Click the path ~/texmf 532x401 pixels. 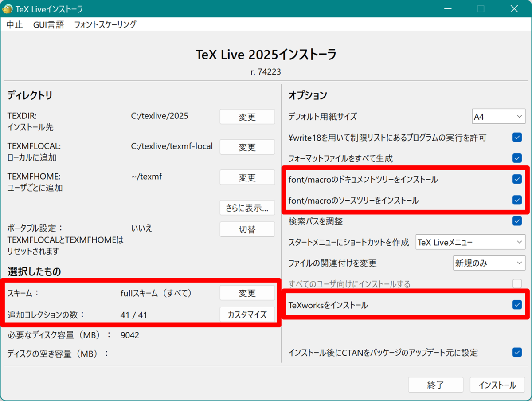[147, 177]
